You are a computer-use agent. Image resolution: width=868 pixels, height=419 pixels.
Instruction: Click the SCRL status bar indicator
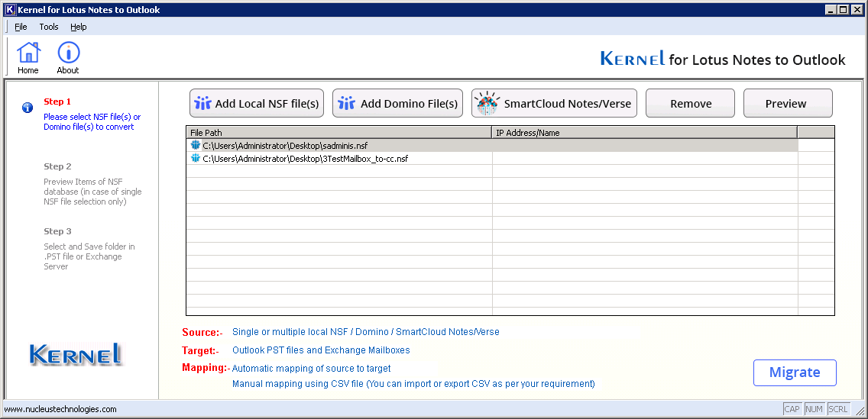[x=838, y=409]
